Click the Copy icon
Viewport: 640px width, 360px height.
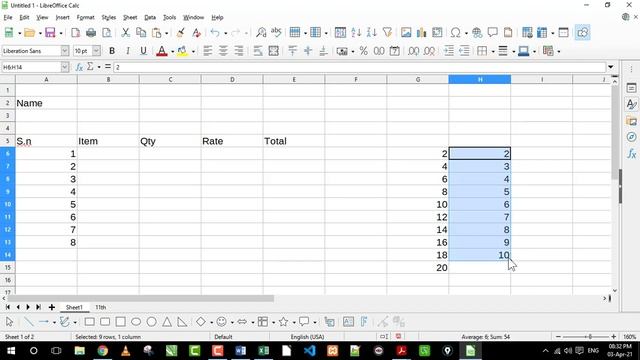click(141, 33)
